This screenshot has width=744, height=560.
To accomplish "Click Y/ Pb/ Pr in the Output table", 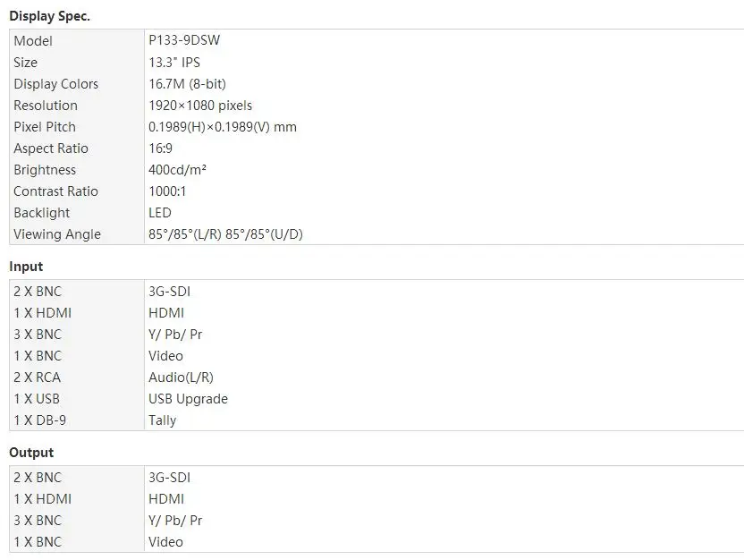I will point(175,521).
